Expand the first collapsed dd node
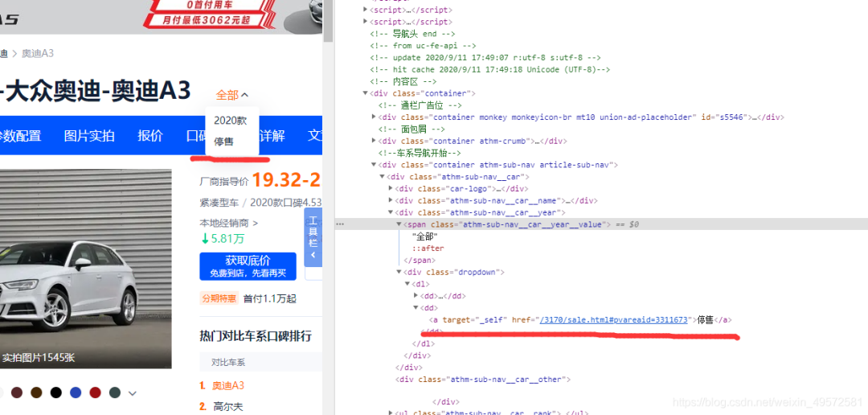The height and width of the screenshot is (415, 868). (416, 296)
